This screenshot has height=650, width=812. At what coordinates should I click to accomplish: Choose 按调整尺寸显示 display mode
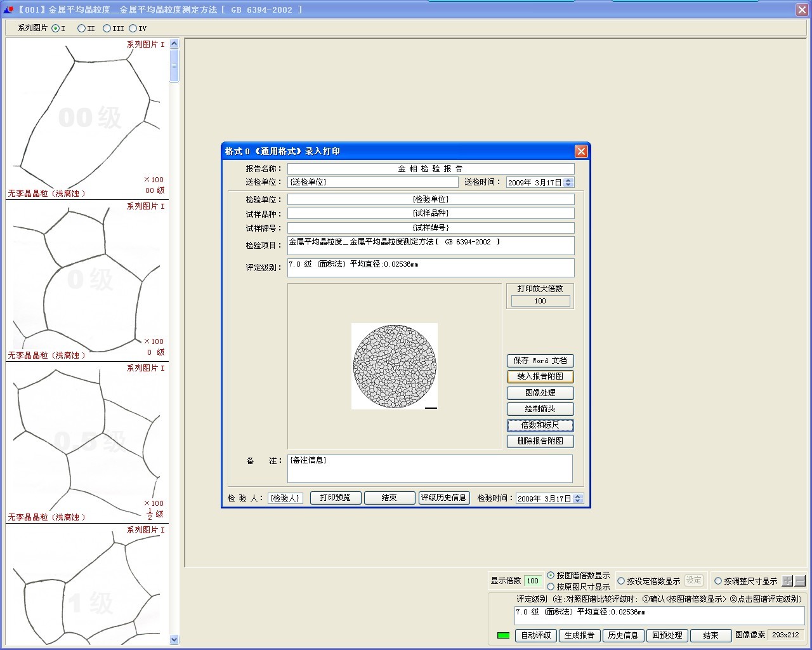tap(718, 581)
